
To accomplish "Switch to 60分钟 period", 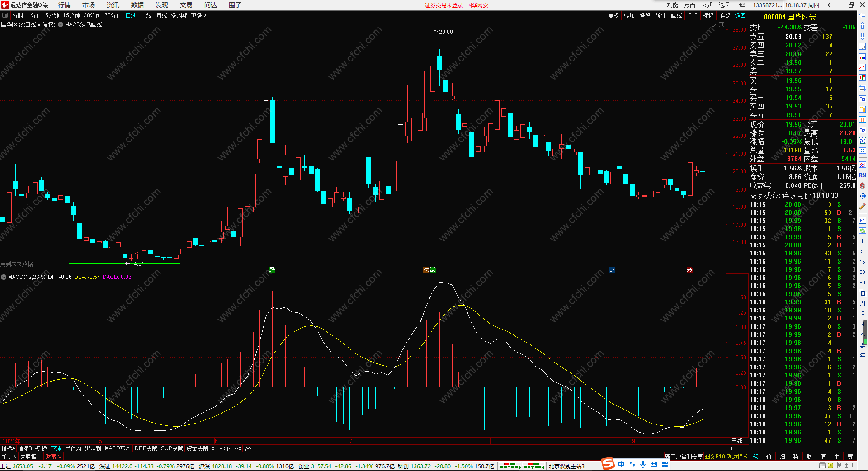I will pos(113,15).
